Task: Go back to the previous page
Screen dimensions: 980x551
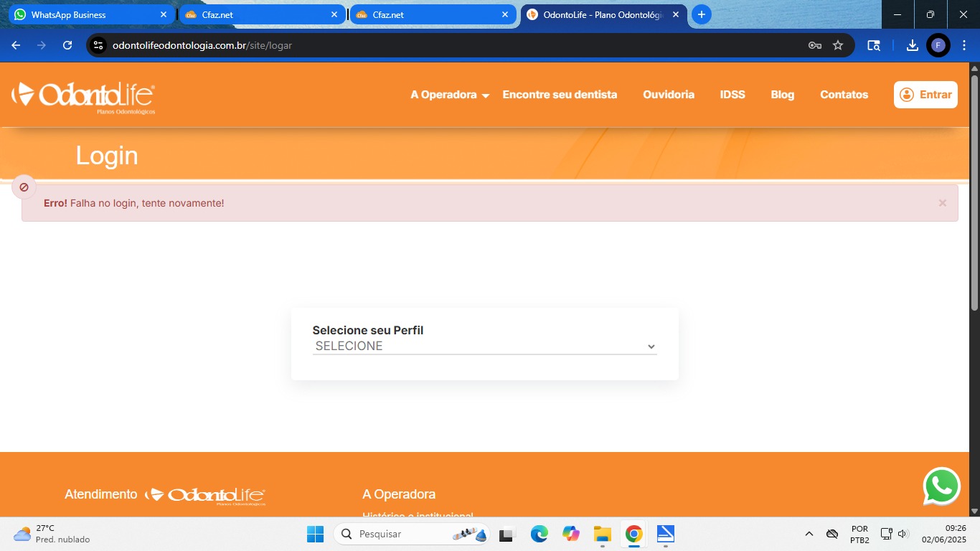Action: point(16,45)
